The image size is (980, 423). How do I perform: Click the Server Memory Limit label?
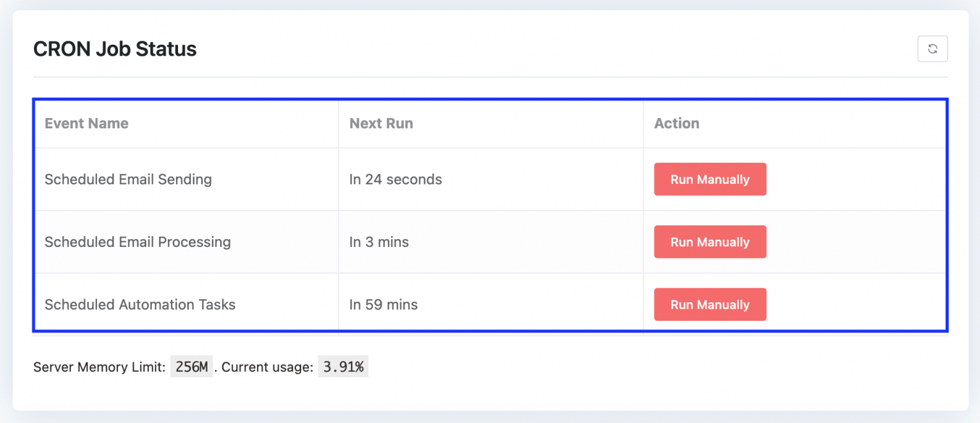99,367
